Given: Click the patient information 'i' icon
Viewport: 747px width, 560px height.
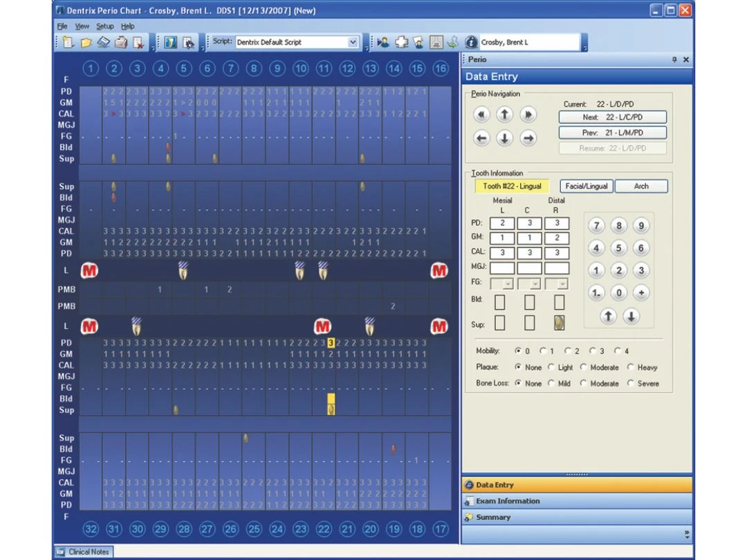Looking at the screenshot, I should [x=471, y=42].
